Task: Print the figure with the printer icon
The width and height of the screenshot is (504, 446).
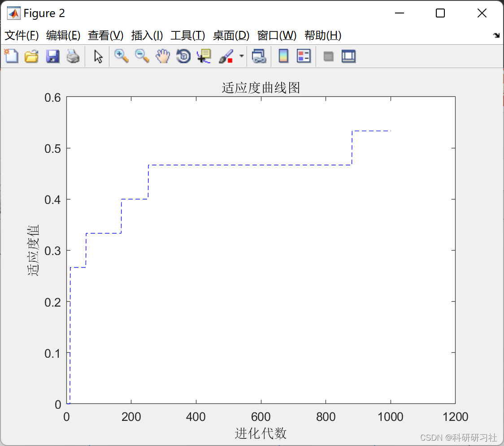Action: [73, 56]
